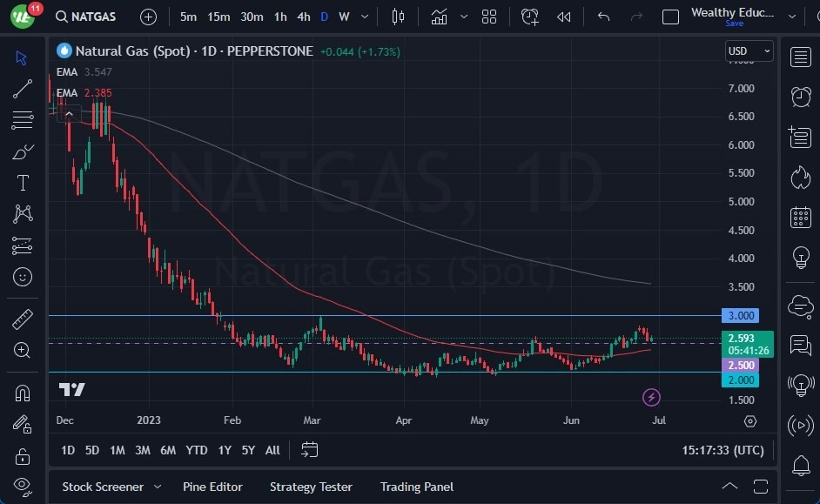820x504 pixels.
Task: Open the Fibonacci retracement tools
Action: [22, 120]
